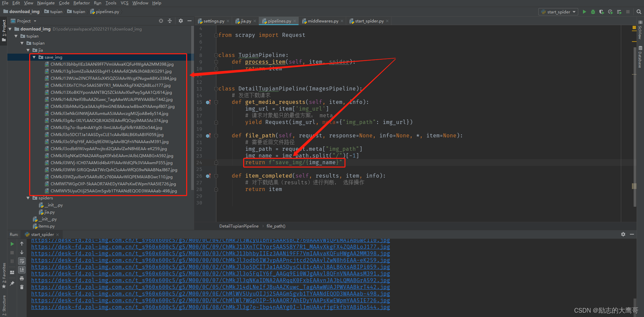The height and width of the screenshot is (317, 644).
Task: Open console link ending with MM398.jpg
Action: 210,254
